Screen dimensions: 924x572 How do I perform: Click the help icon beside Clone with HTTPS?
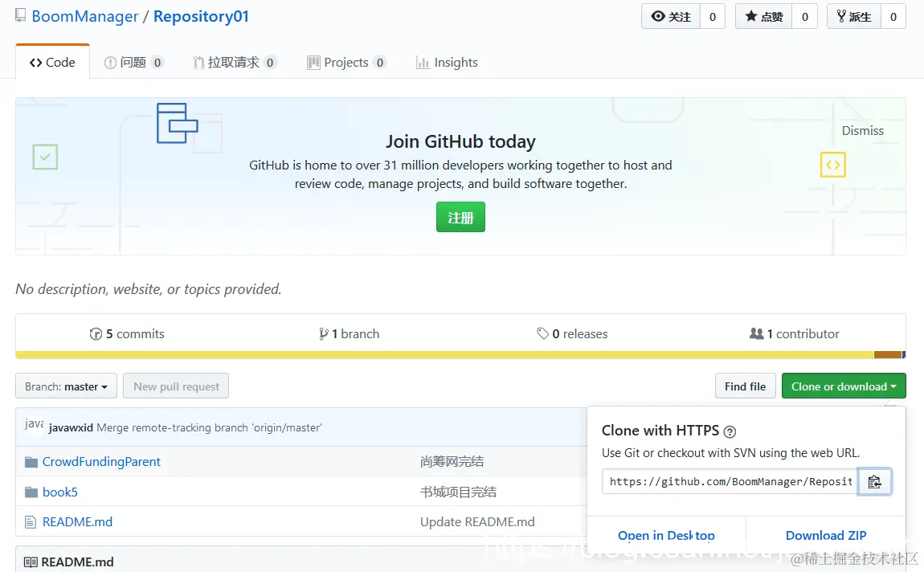point(730,431)
